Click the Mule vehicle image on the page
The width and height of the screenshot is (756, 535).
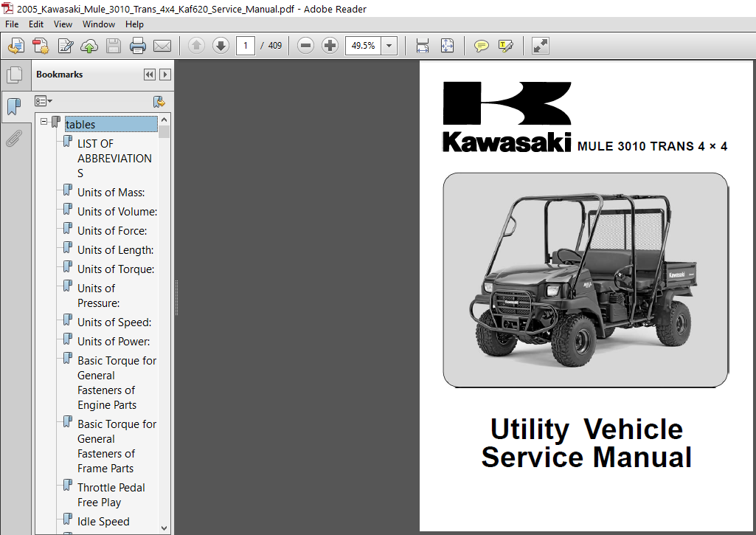(x=586, y=280)
